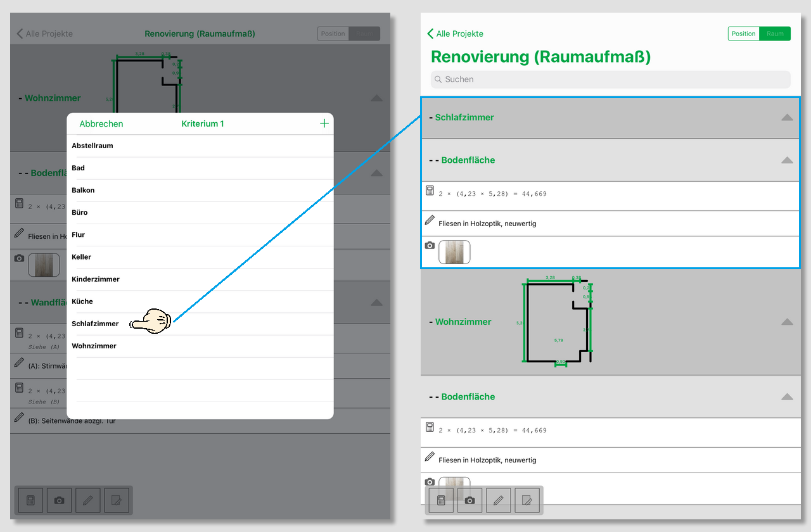This screenshot has width=811, height=532.
Task: Tap calculator icon in Schlafzimmer calculation row
Action: (430, 190)
